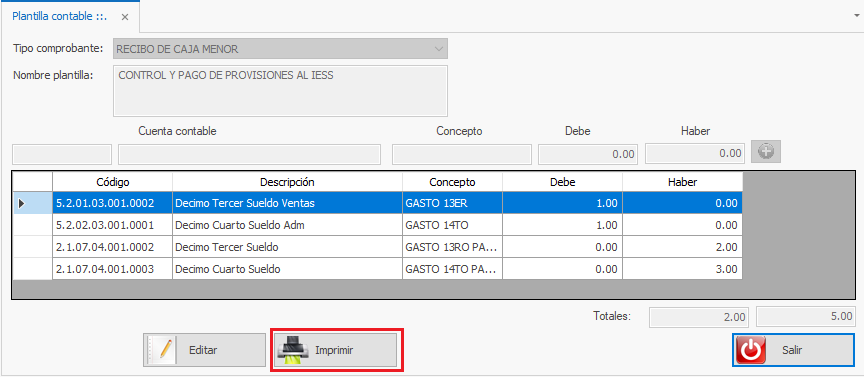Click the plus icon to add entry

[x=766, y=152]
